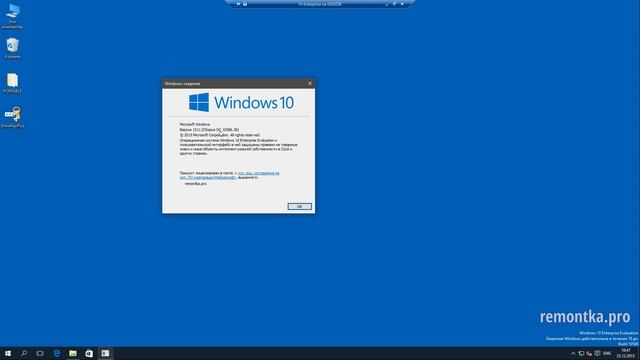640x360 pixels.
Task: Open Action Center notifications icon
Action: tap(597, 353)
